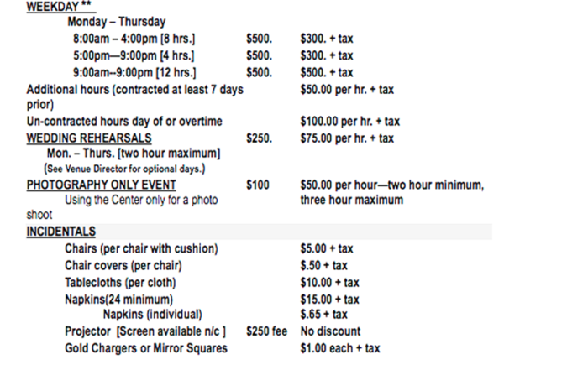Click the $500. + tax price
The width and height of the screenshot is (588, 370).
tap(327, 72)
